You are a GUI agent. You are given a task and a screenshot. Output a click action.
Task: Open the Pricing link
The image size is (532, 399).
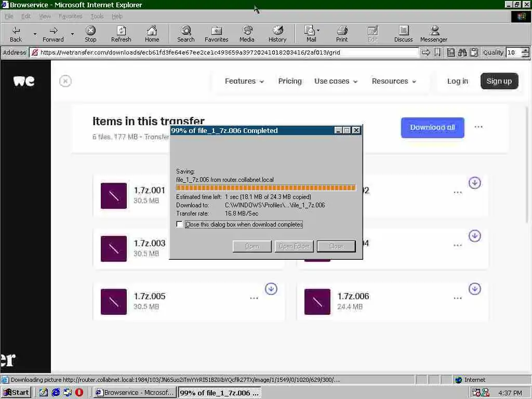pyautogui.click(x=290, y=81)
